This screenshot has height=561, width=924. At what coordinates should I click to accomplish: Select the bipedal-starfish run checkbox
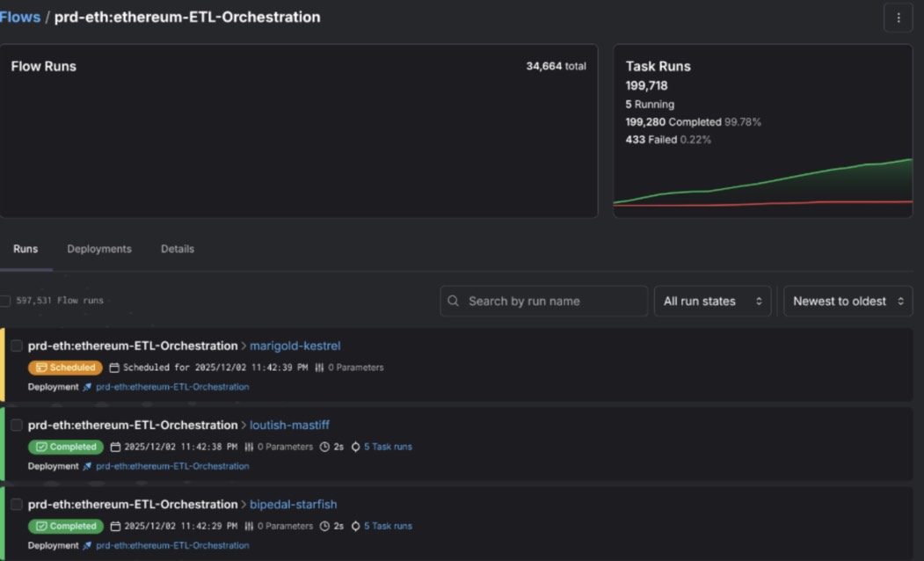click(17, 504)
